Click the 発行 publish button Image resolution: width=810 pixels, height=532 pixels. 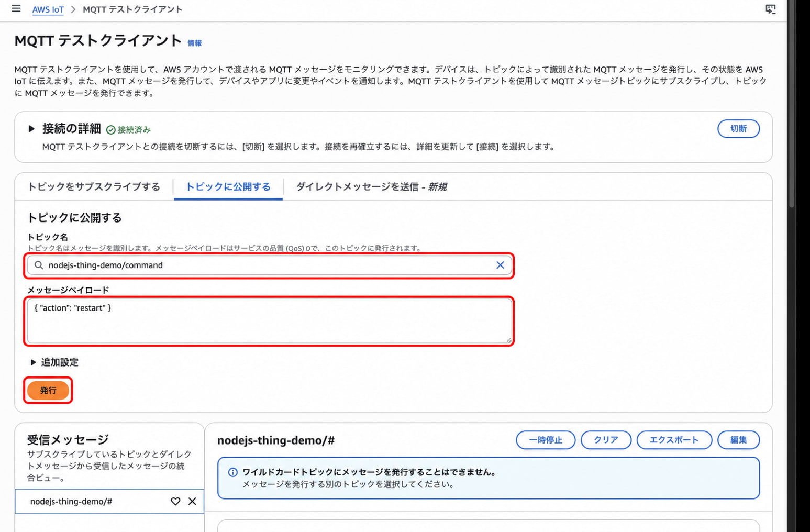point(48,390)
